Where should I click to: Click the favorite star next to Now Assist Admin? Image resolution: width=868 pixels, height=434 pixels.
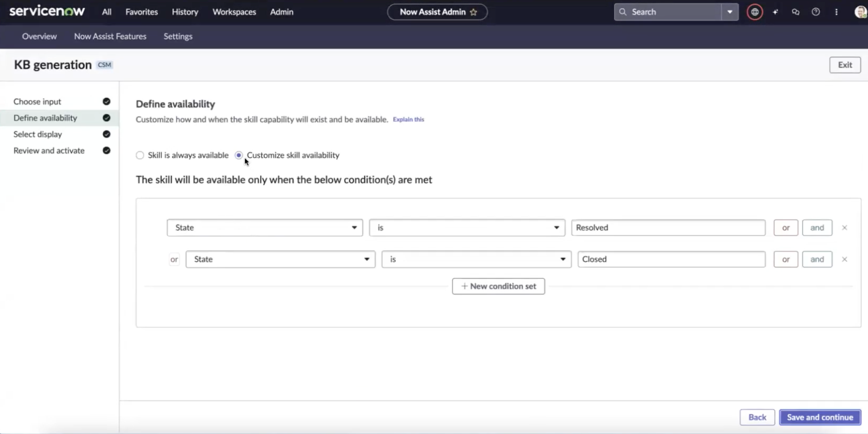[x=473, y=12]
